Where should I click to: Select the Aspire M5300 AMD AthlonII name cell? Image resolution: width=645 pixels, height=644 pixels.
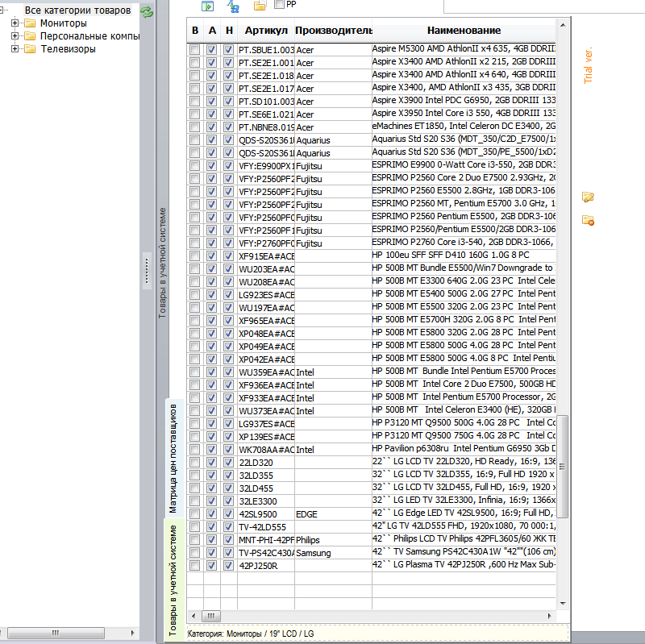[x=464, y=49]
